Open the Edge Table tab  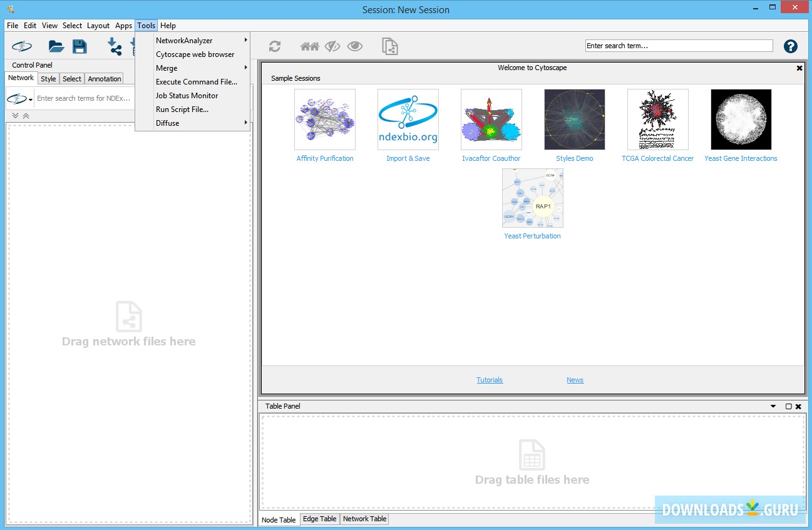pos(319,519)
